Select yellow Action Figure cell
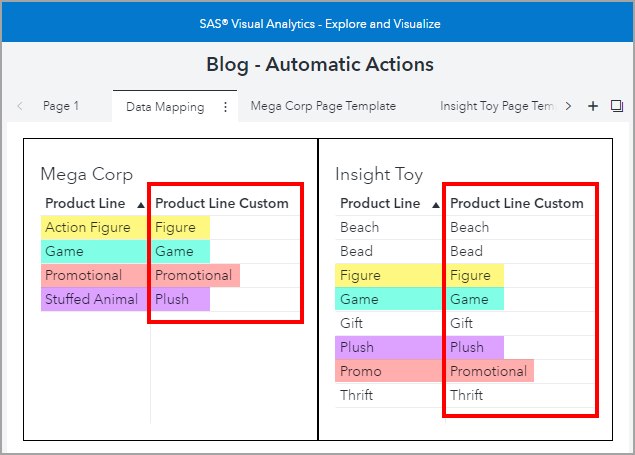This screenshot has width=635, height=455. pyautogui.click(x=87, y=227)
